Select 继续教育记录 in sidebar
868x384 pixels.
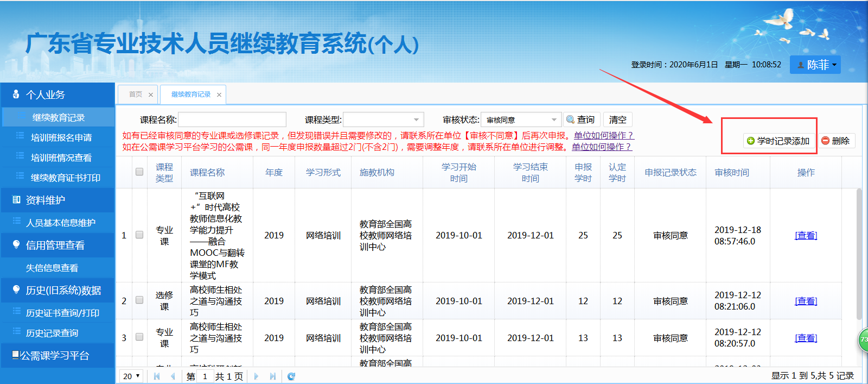(x=58, y=117)
